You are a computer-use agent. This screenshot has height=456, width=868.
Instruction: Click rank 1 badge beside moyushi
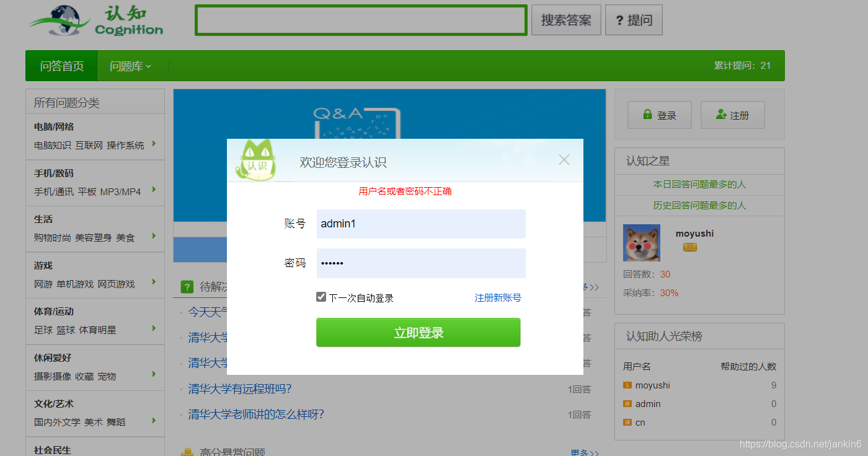click(627, 385)
